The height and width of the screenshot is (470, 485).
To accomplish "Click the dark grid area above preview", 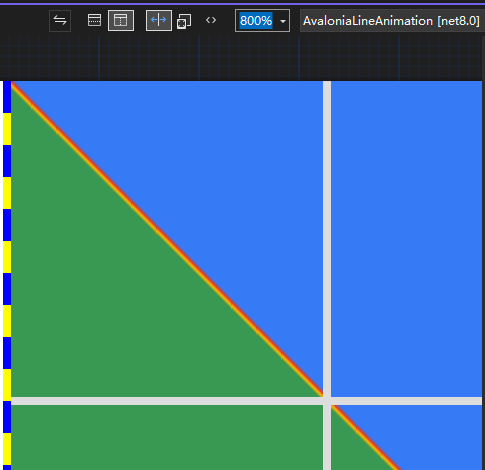I will (x=242, y=58).
